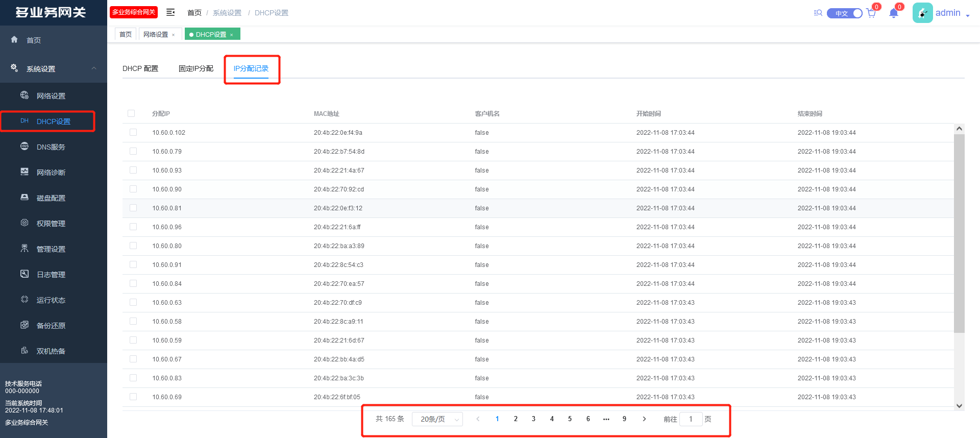The height and width of the screenshot is (438, 980).
Task: Go to 磁盘配置 in sidebar
Action: (x=51, y=198)
